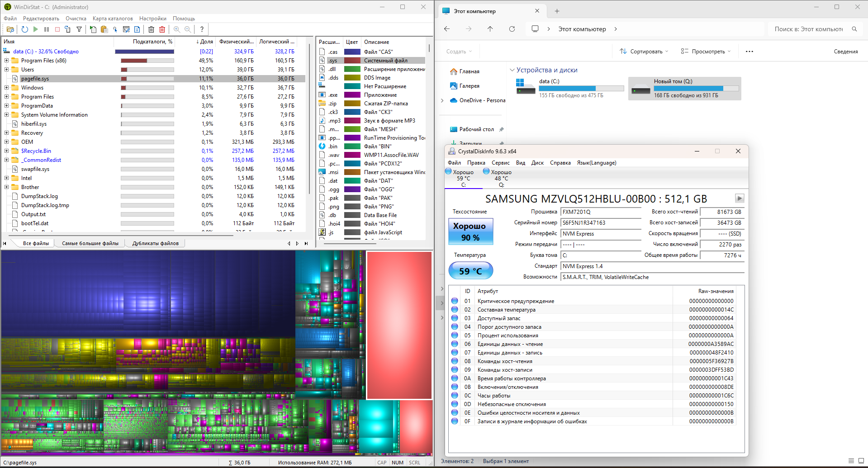This screenshot has width=868, height=468.
Task: Open the Сервис menu in CrystalDiskInfo
Action: 500,163
